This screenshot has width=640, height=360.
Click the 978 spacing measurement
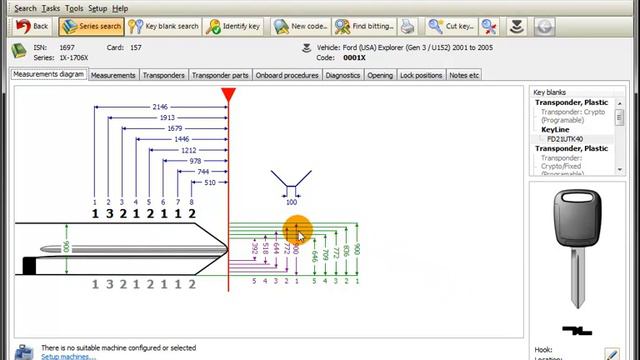(196, 161)
